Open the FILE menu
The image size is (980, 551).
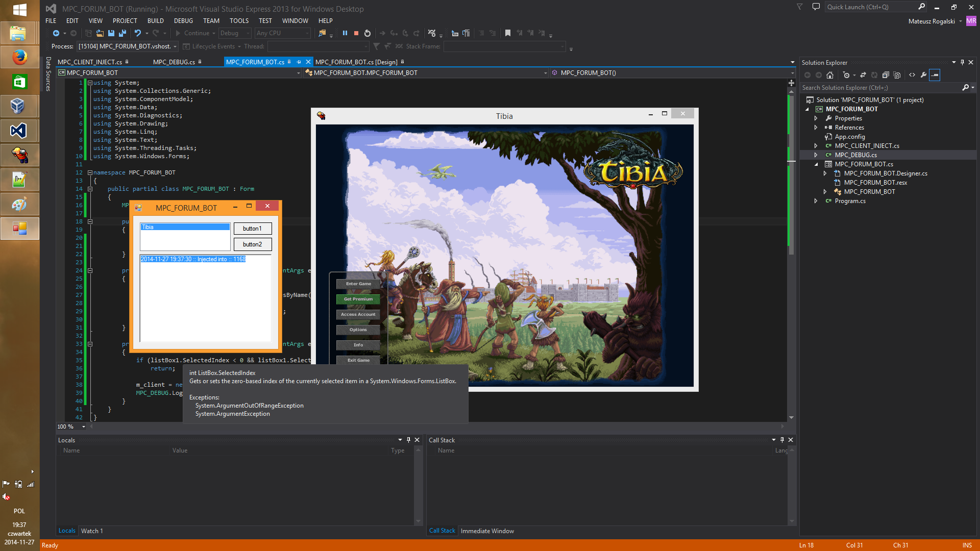(51, 21)
